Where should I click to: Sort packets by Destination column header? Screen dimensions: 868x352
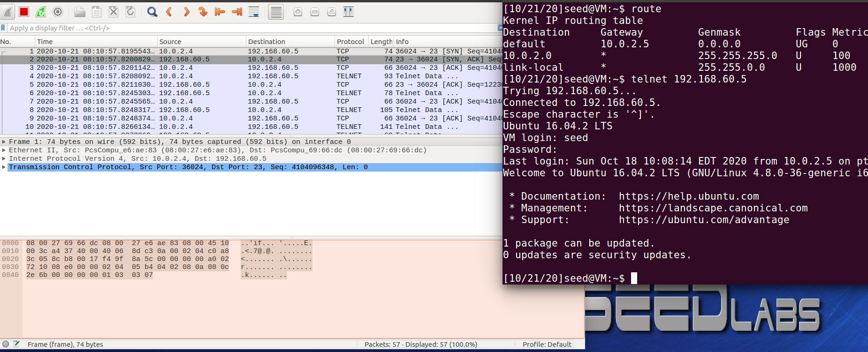[290, 42]
